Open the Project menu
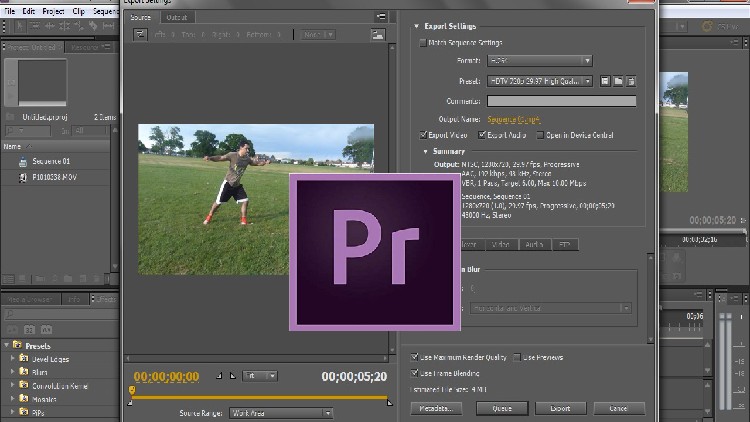This screenshot has width=750, height=422. coord(53,11)
